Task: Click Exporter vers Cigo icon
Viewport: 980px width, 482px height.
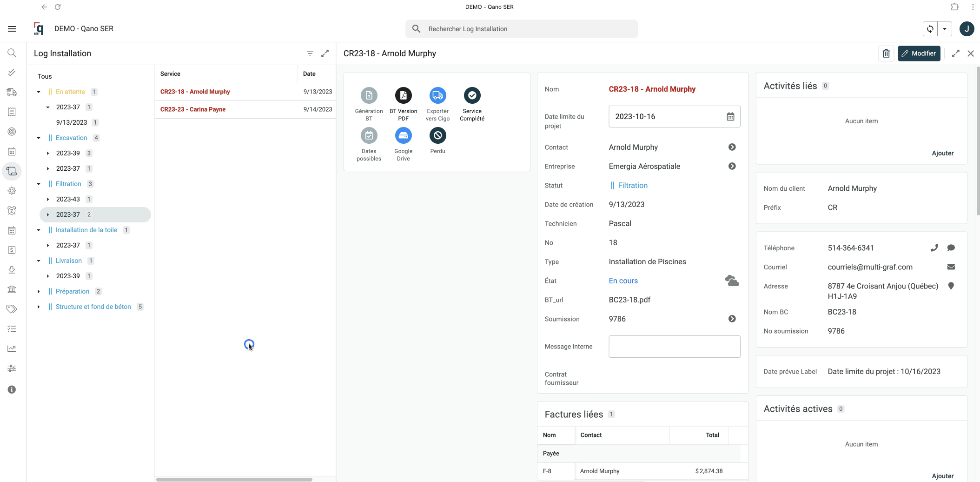Action: coord(437,96)
